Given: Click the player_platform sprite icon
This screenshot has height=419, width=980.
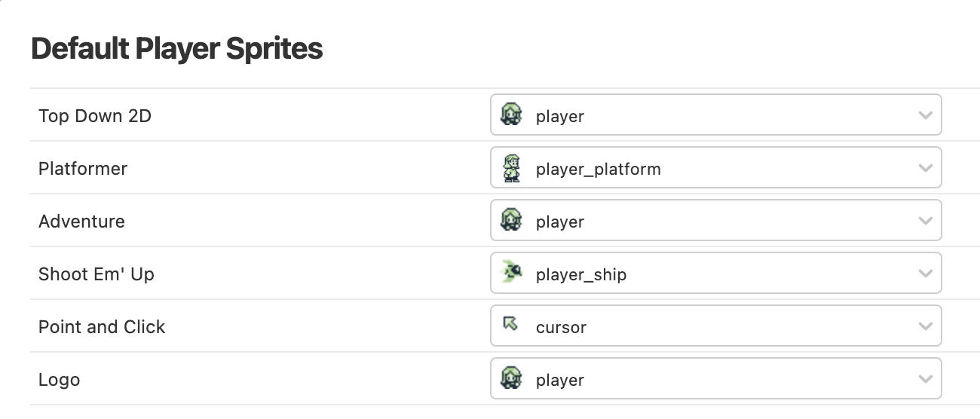Looking at the screenshot, I should tap(511, 168).
